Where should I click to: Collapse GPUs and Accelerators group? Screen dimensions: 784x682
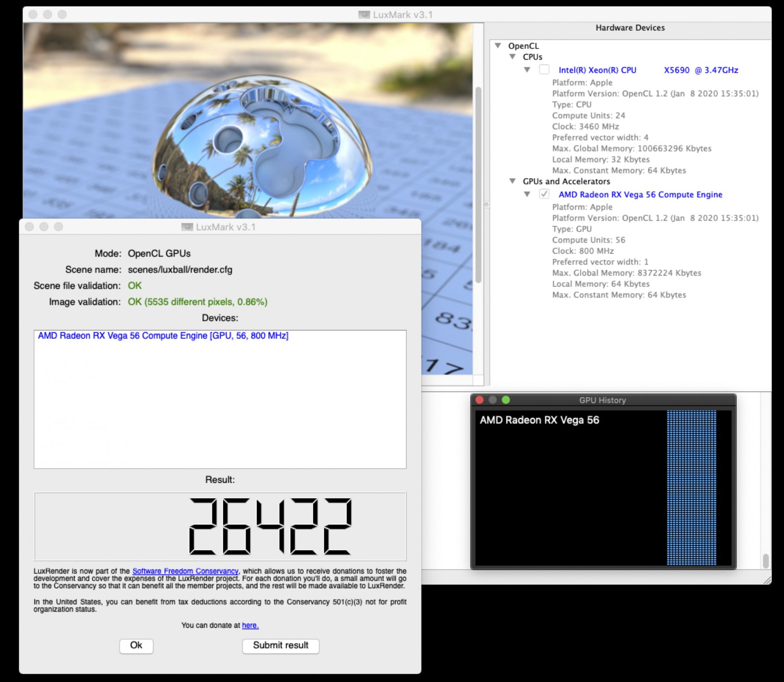tap(512, 181)
